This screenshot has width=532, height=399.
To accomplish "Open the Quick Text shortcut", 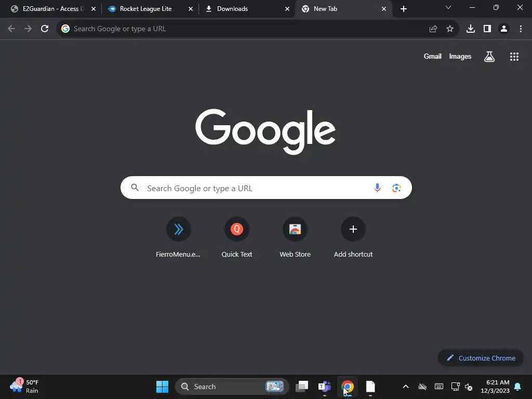I will [x=237, y=237].
